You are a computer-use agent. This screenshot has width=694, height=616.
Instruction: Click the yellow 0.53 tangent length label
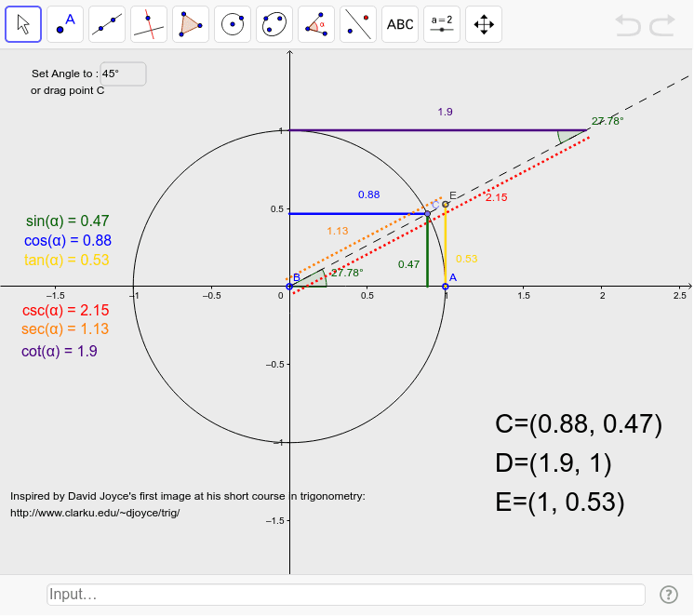(466, 259)
